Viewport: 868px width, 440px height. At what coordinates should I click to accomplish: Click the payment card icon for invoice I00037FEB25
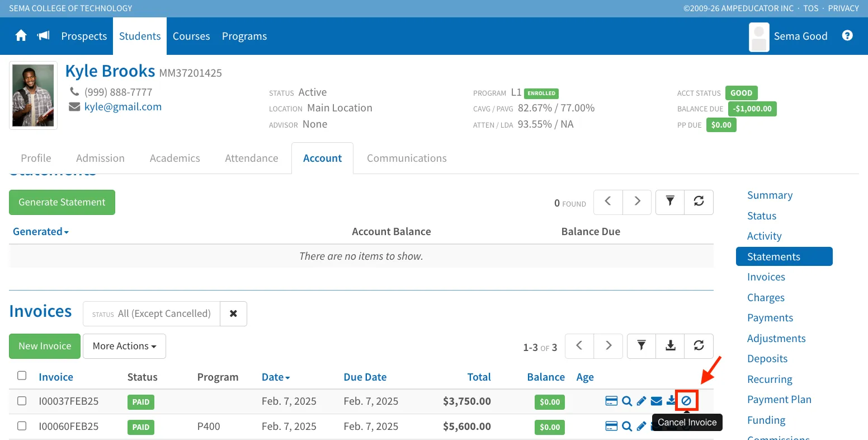(x=611, y=401)
